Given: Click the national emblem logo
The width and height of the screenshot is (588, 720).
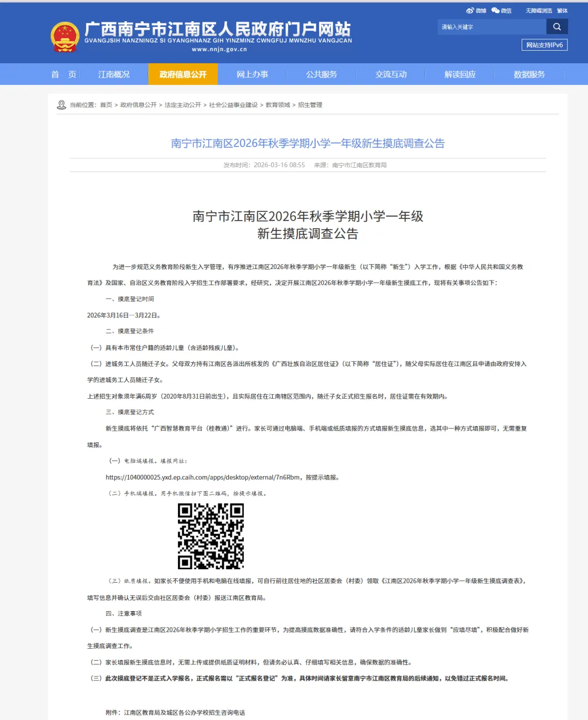Looking at the screenshot, I should click(x=65, y=37).
